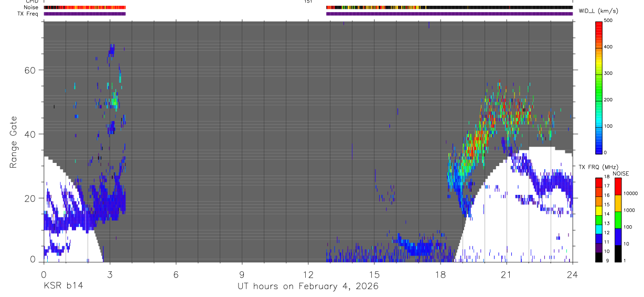Click the "Noise" row label at top left

[x=31, y=7]
